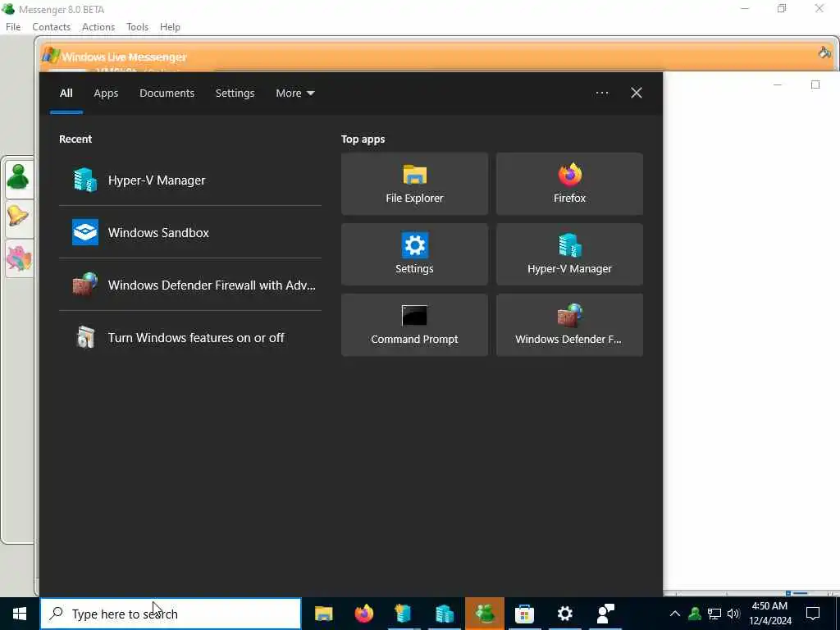Image resolution: width=840 pixels, height=630 pixels.
Task: Click the paint brush icon in the Messenger header
Action: click(824, 52)
